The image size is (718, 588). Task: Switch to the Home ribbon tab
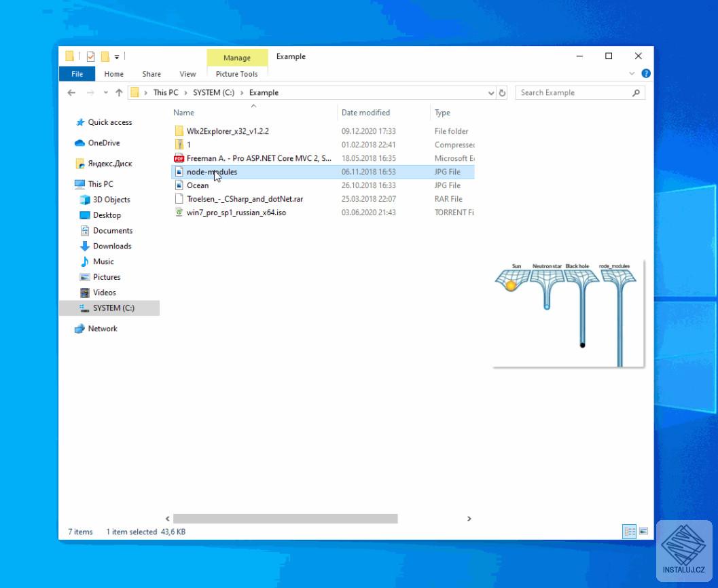pos(113,74)
